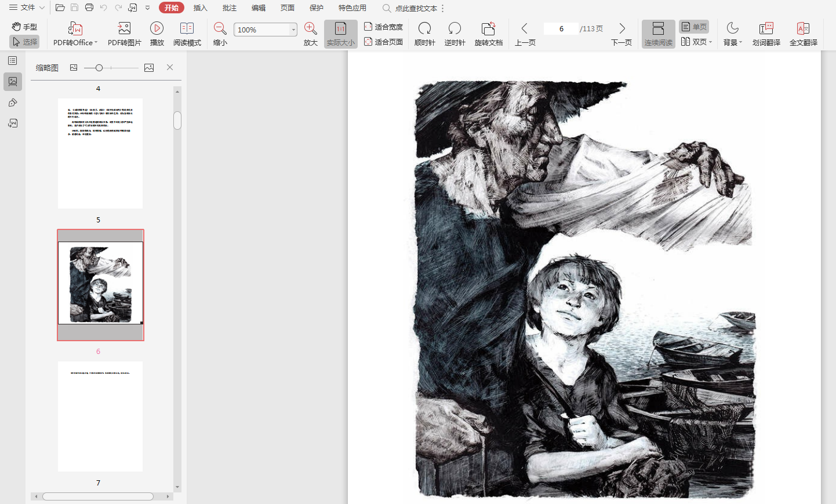Open the PDF转图片 tool
This screenshot has width=836, height=504.
tap(124, 29)
